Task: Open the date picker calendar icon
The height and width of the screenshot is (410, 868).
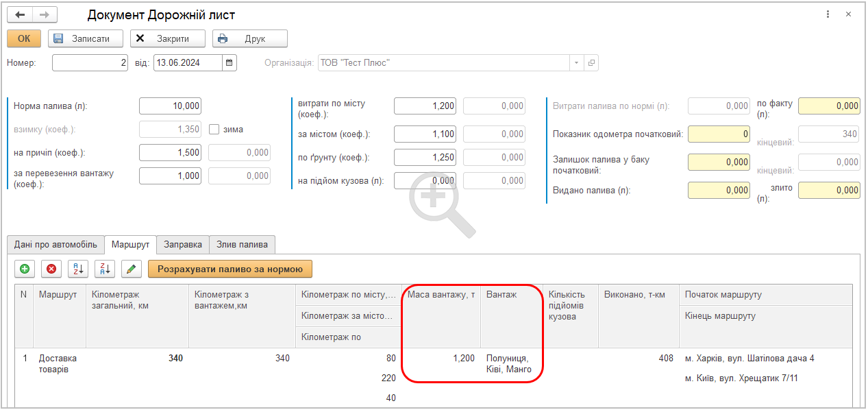Action: (230, 62)
